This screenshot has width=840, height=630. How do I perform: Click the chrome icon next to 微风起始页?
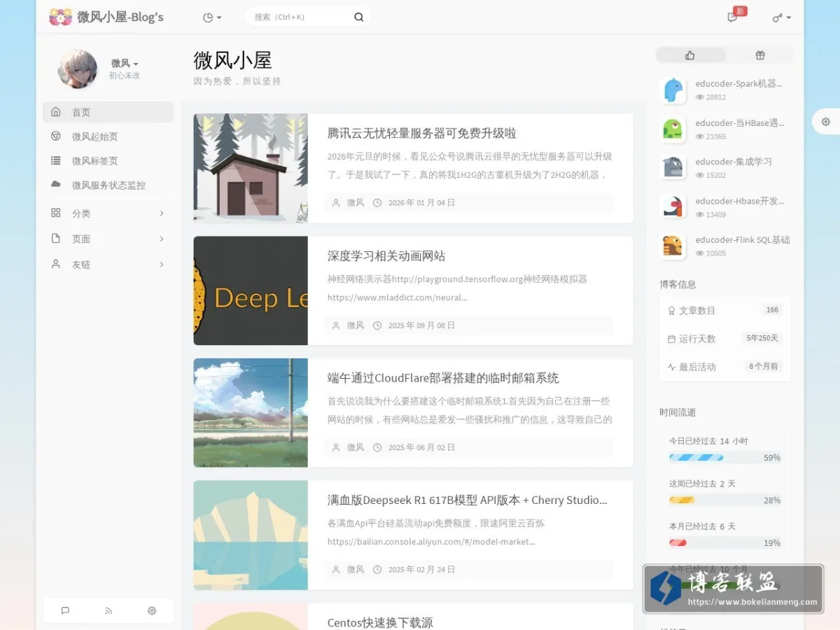[x=56, y=136]
